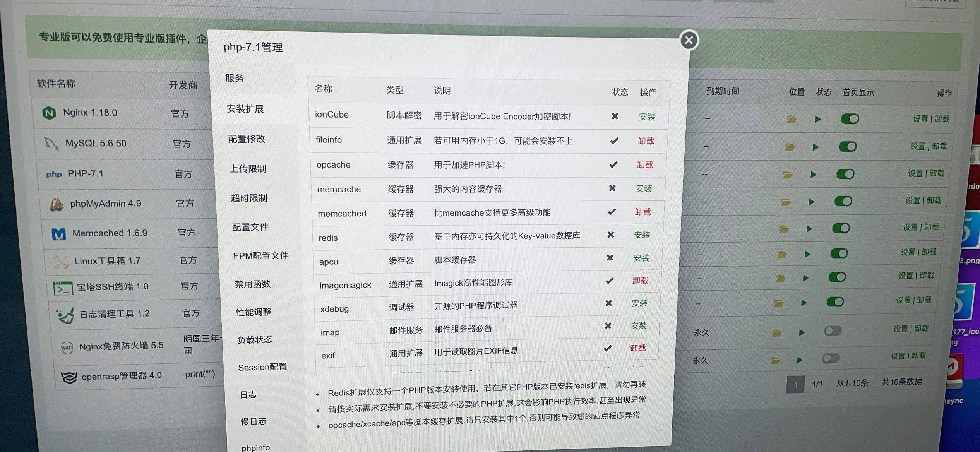Toggle homepage display for 宝塔SSH终端 1.0
The width and height of the screenshot is (980, 452).
click(x=837, y=277)
